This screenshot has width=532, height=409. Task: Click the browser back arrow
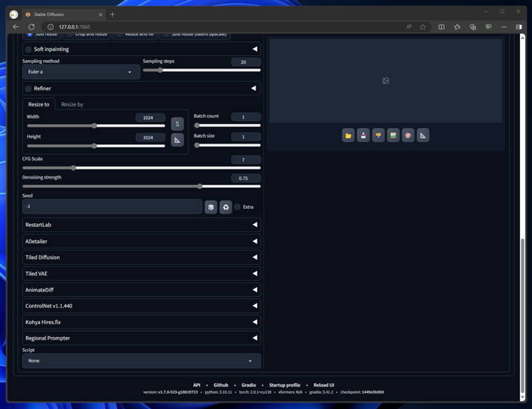(x=15, y=27)
